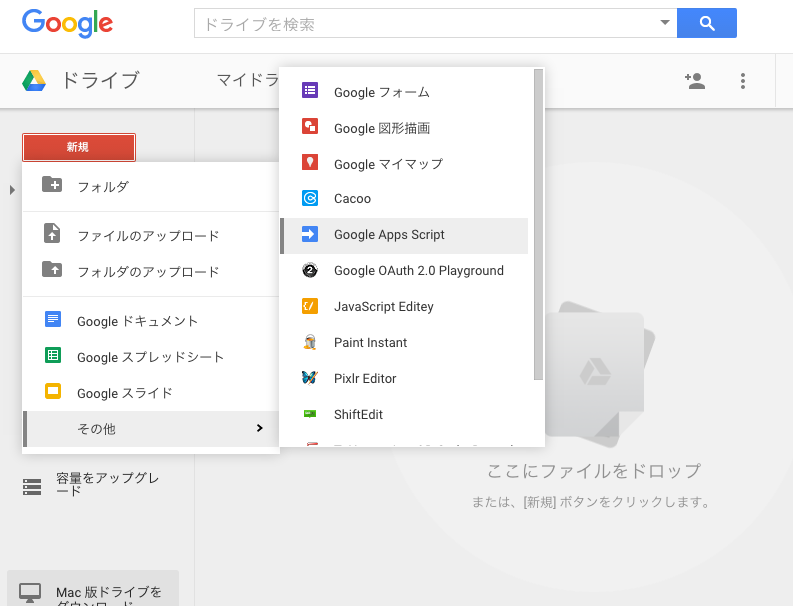Click the file upload icon
The image size is (793, 606).
[x=52, y=234]
